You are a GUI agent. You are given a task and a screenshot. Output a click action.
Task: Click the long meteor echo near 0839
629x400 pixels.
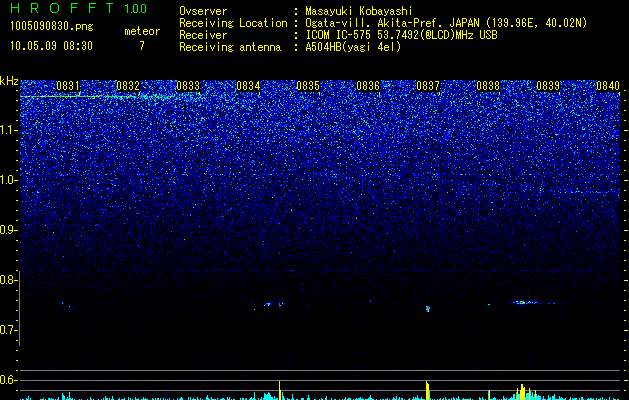(526, 302)
